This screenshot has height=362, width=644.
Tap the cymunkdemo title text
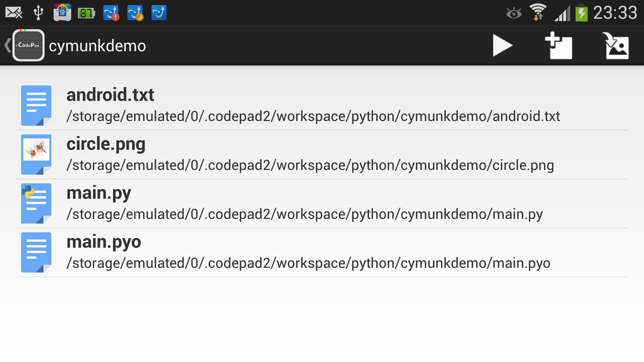97,45
